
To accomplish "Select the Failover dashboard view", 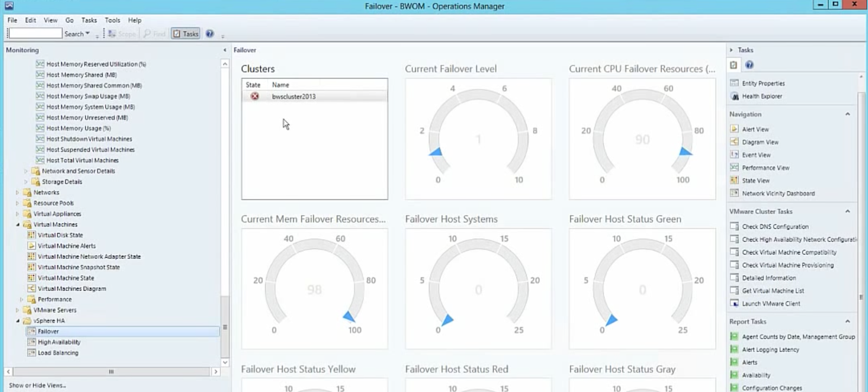I will click(x=48, y=331).
